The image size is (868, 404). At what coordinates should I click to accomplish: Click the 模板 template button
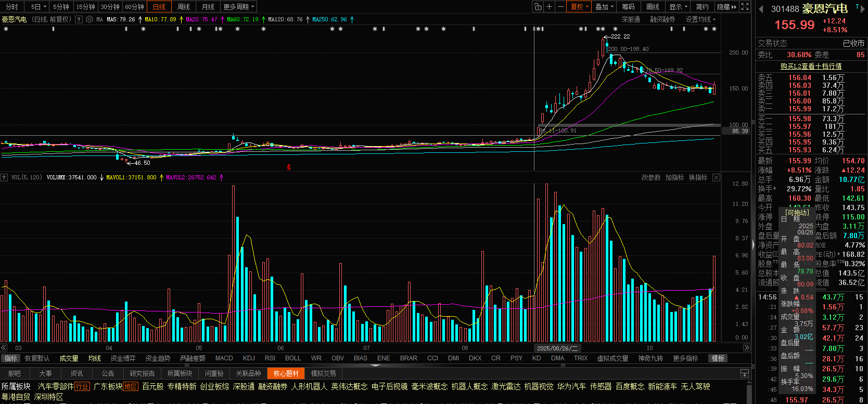[718, 358]
